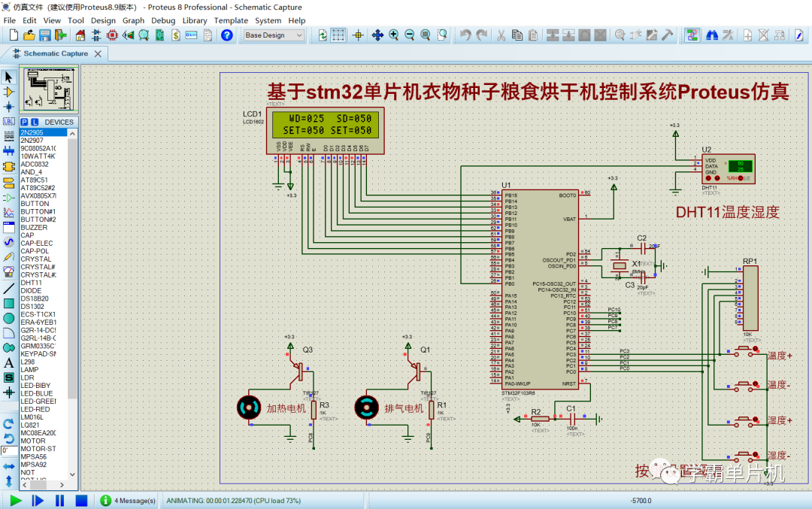Click the devices list scroll-up arrow
The image size is (812, 509).
tap(72, 134)
